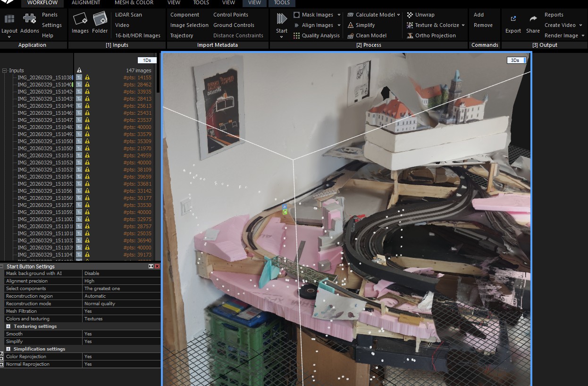Image resolution: width=588 pixels, height=386 pixels.
Task: Click the LiDAR Scan import button
Action: click(128, 15)
